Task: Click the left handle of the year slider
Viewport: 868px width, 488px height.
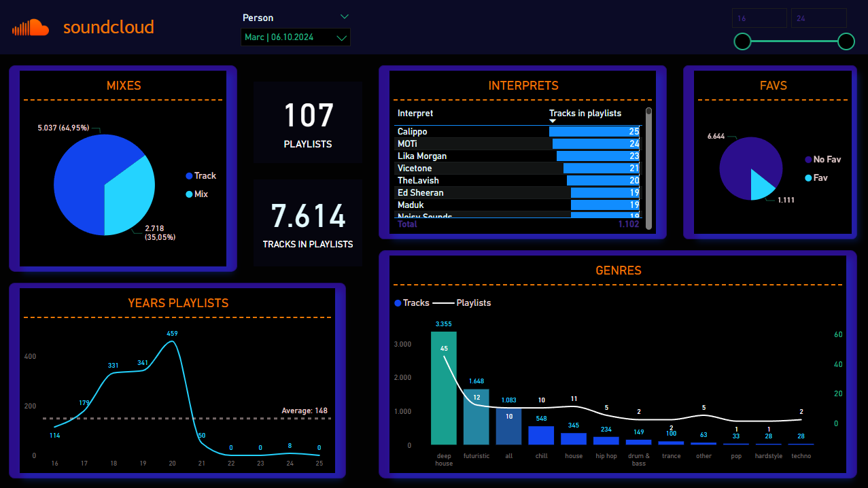Action: [x=742, y=42]
